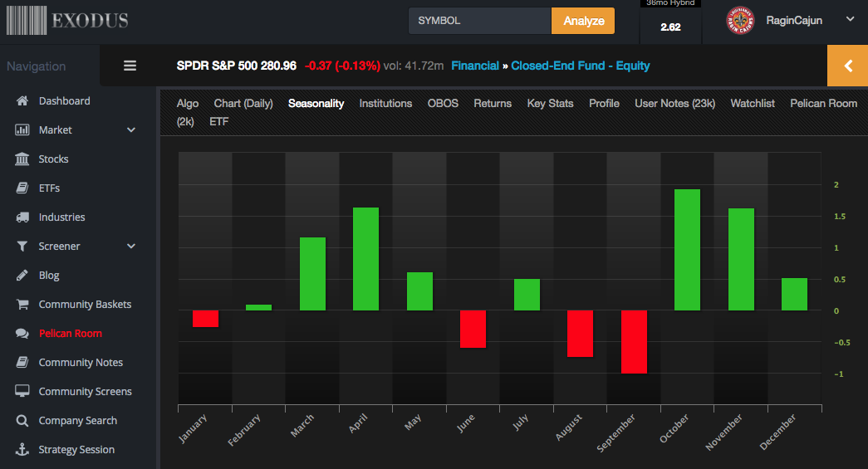
Task: Open the Institutions tab
Action: [x=386, y=104]
